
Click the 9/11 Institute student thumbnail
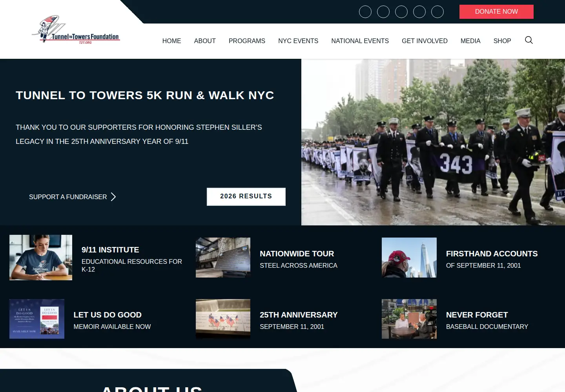tap(41, 258)
